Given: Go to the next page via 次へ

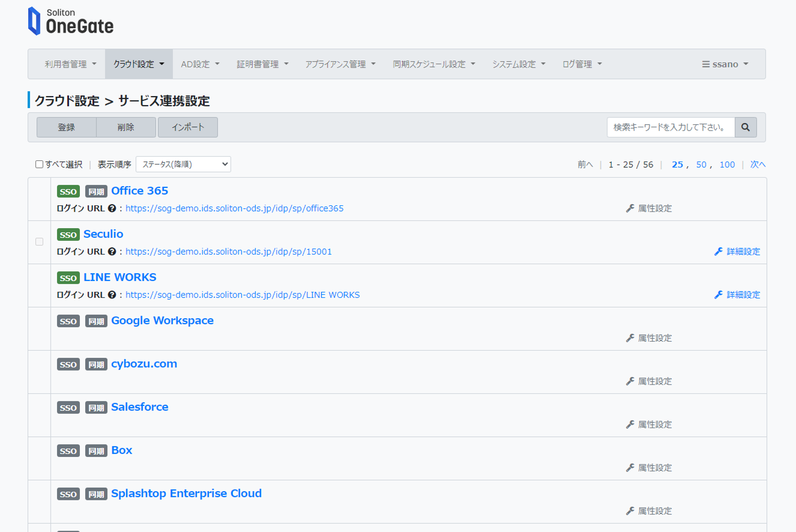Looking at the screenshot, I should [x=757, y=164].
